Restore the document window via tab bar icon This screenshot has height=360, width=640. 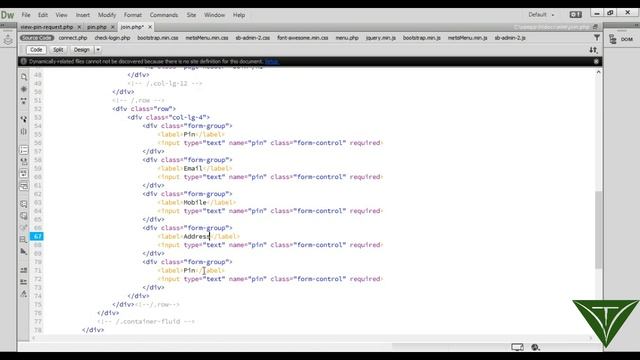595,27
